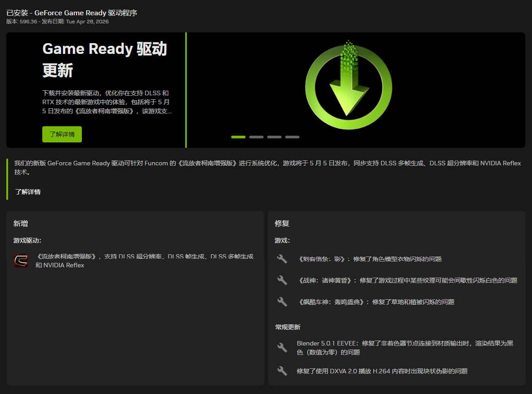Select the first carousel indicator dot
This screenshot has height=394, width=532.
coord(238,137)
